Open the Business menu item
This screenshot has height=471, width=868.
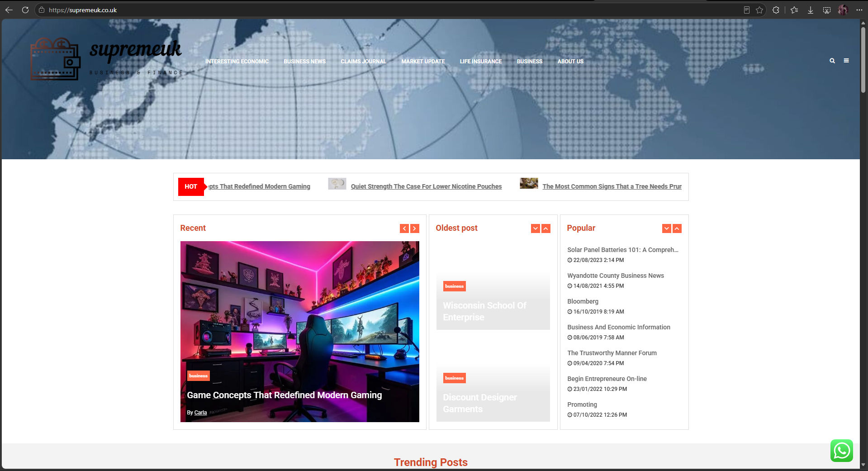[x=530, y=62]
